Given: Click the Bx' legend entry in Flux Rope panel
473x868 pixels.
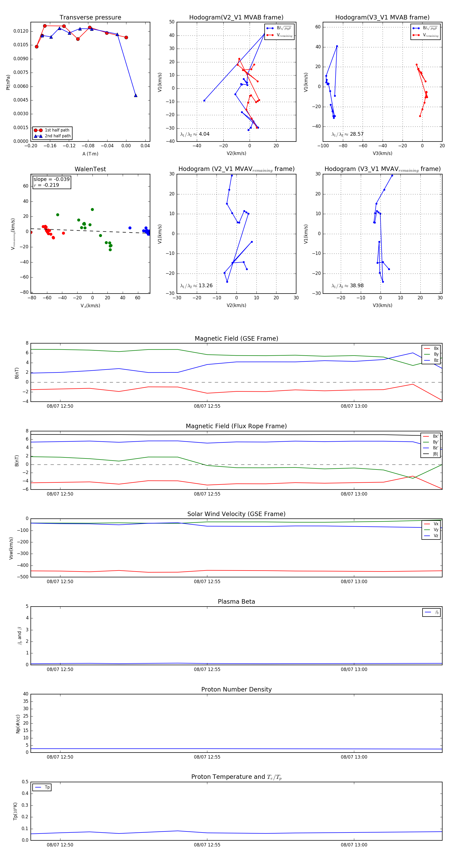Looking at the screenshot, I should 431,436.
